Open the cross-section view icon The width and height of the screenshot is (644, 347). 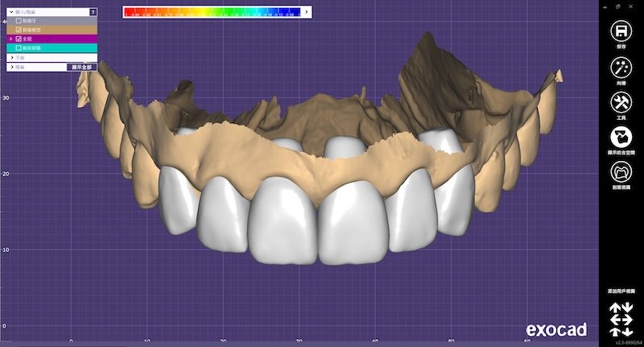pos(621,172)
